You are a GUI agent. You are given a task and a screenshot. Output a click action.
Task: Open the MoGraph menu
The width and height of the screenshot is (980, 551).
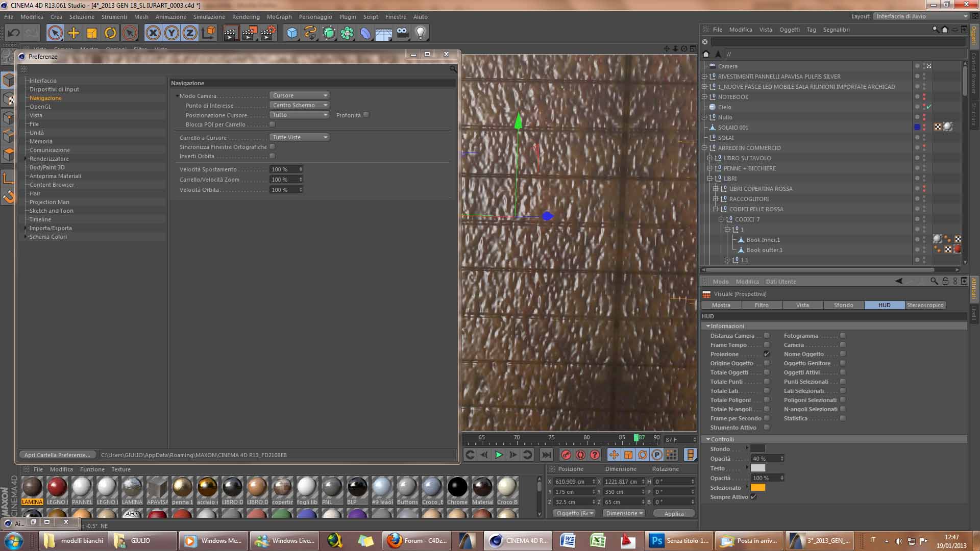(x=279, y=17)
